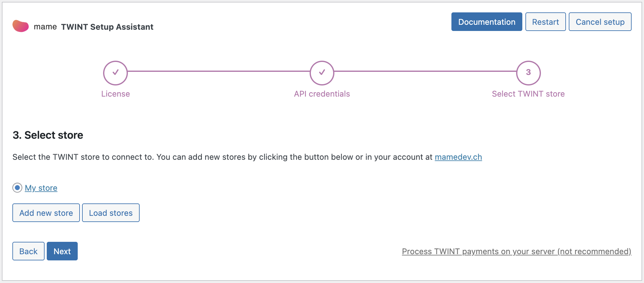Select the API credentials step label
644x283 pixels.
[322, 94]
